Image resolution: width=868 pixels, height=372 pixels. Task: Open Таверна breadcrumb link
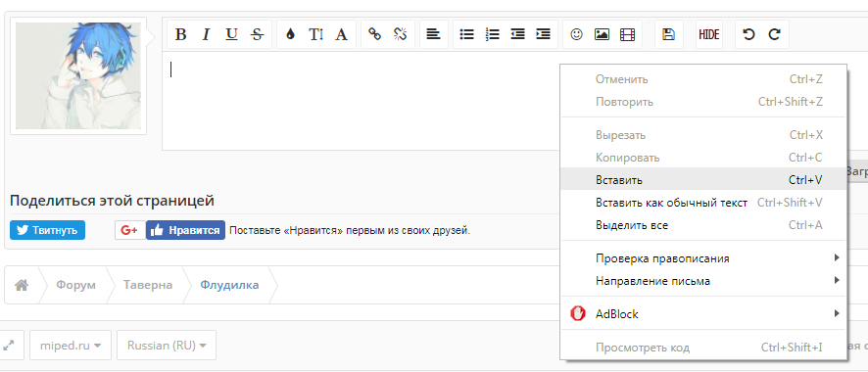click(x=148, y=285)
